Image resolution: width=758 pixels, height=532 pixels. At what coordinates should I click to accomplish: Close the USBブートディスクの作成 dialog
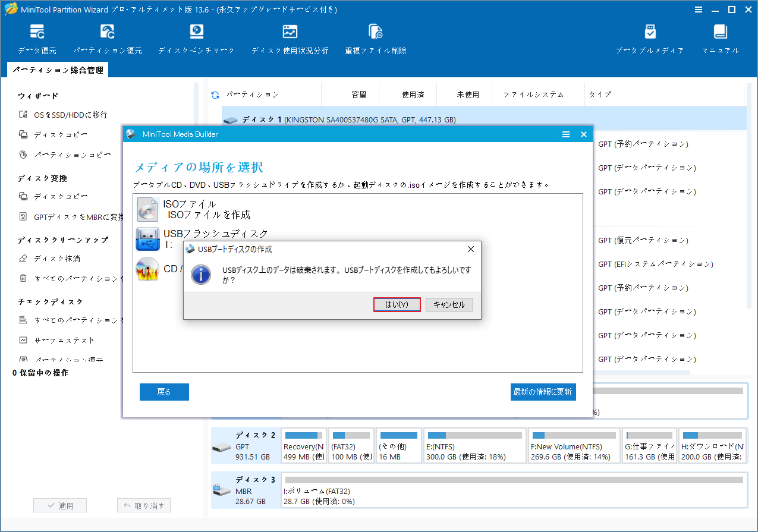[x=470, y=249]
